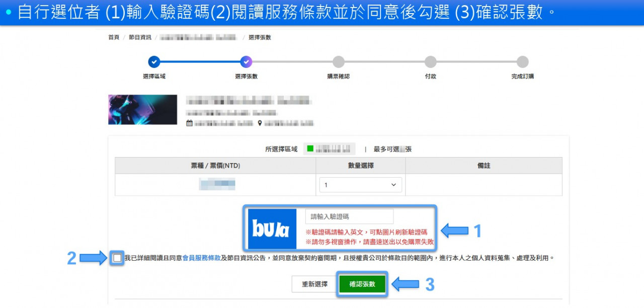Click the 付款 progress step circle
The image size is (644, 308).
tap(431, 61)
